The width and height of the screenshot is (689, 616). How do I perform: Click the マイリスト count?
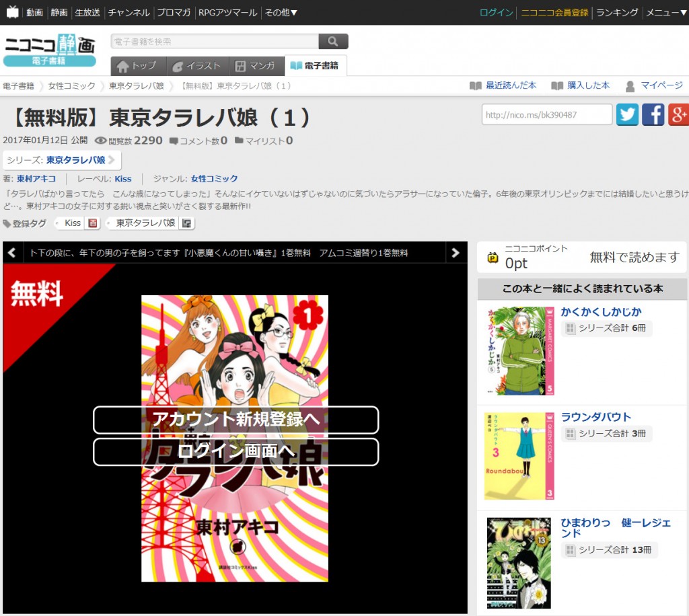click(x=264, y=141)
